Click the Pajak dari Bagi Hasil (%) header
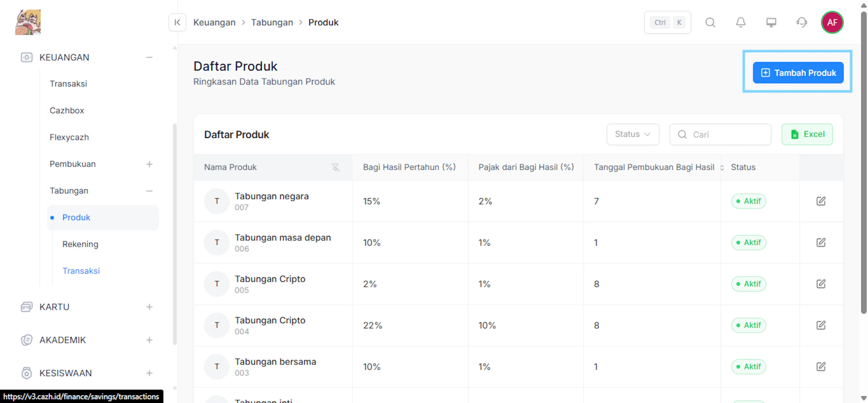This screenshot has width=868, height=403. [x=526, y=167]
